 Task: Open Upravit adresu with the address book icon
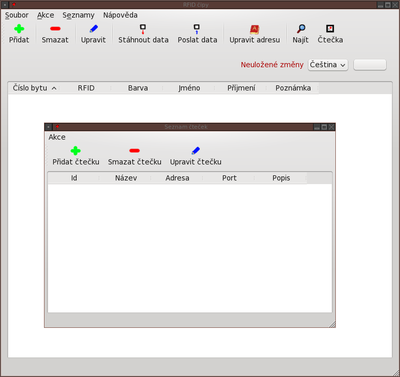tap(255, 29)
